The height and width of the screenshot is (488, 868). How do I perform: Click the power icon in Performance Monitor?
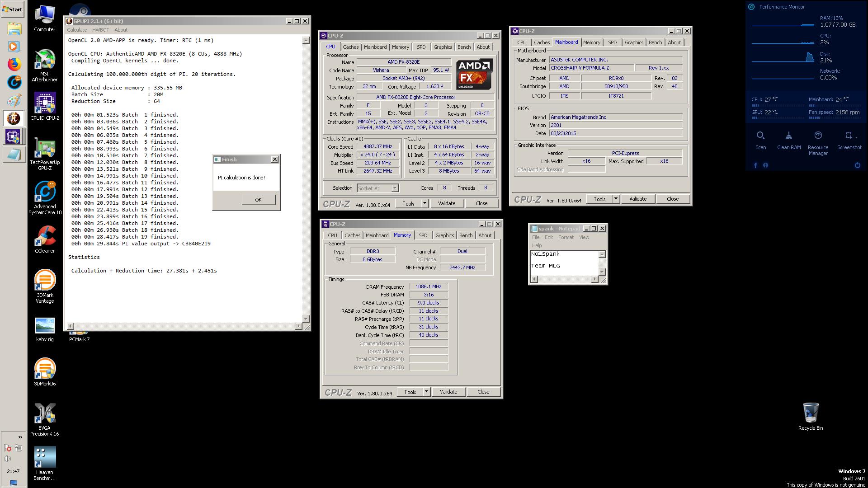[x=857, y=165]
